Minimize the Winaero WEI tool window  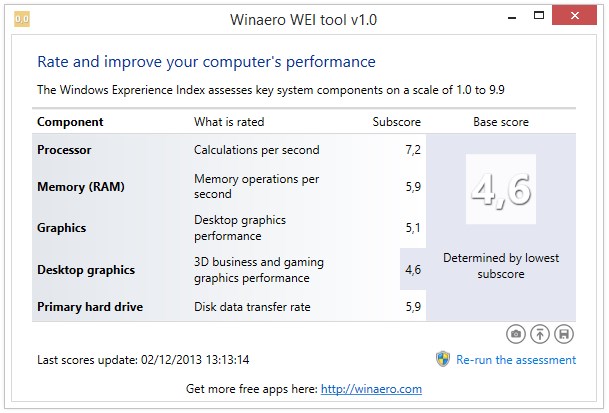point(512,17)
